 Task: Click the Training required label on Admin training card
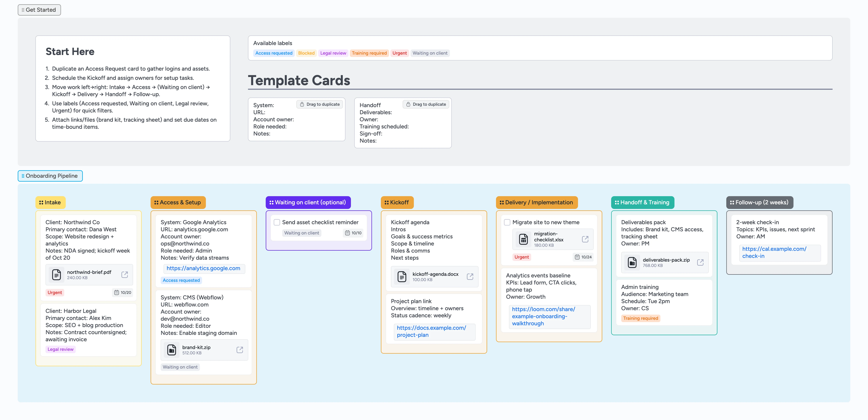pyautogui.click(x=640, y=318)
